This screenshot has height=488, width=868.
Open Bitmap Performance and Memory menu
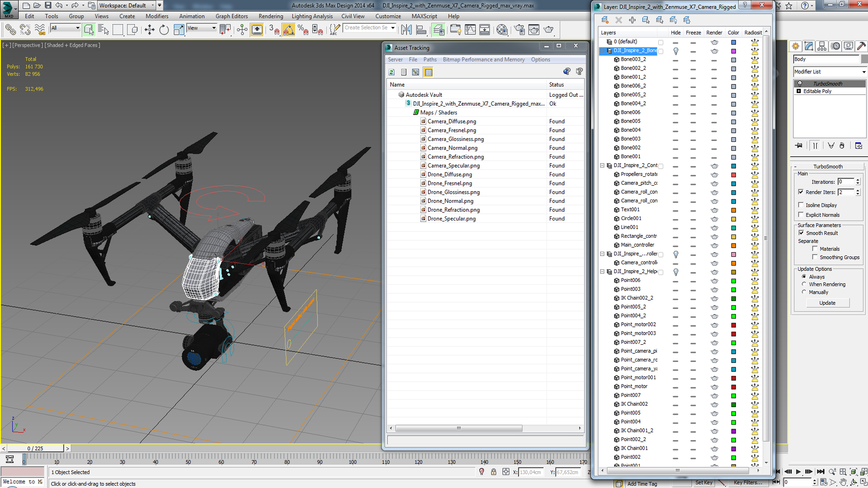point(484,60)
